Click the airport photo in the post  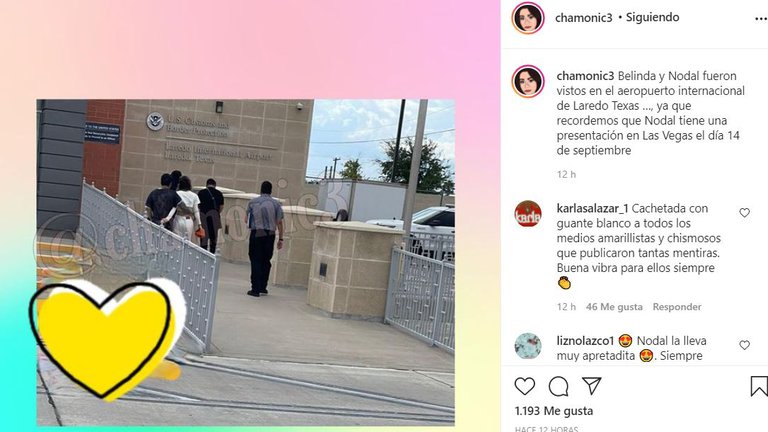pos(245,263)
